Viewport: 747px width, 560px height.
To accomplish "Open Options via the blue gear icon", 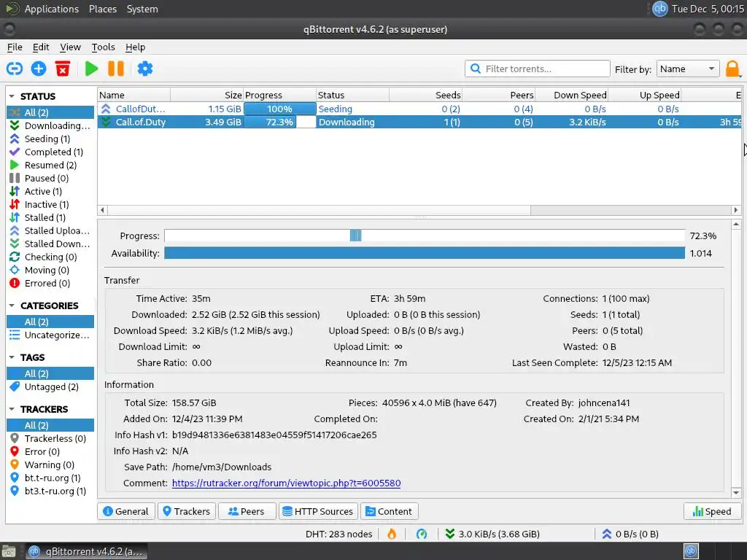I will point(145,69).
